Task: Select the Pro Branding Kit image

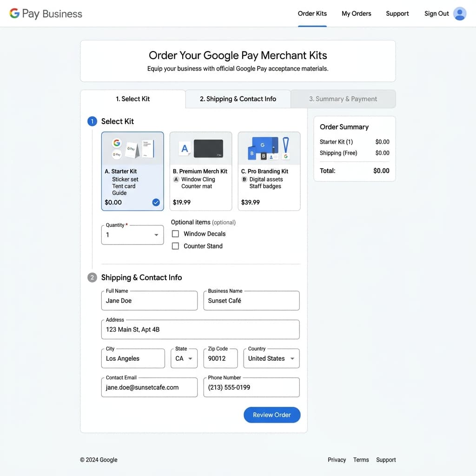Action: pyautogui.click(x=269, y=149)
